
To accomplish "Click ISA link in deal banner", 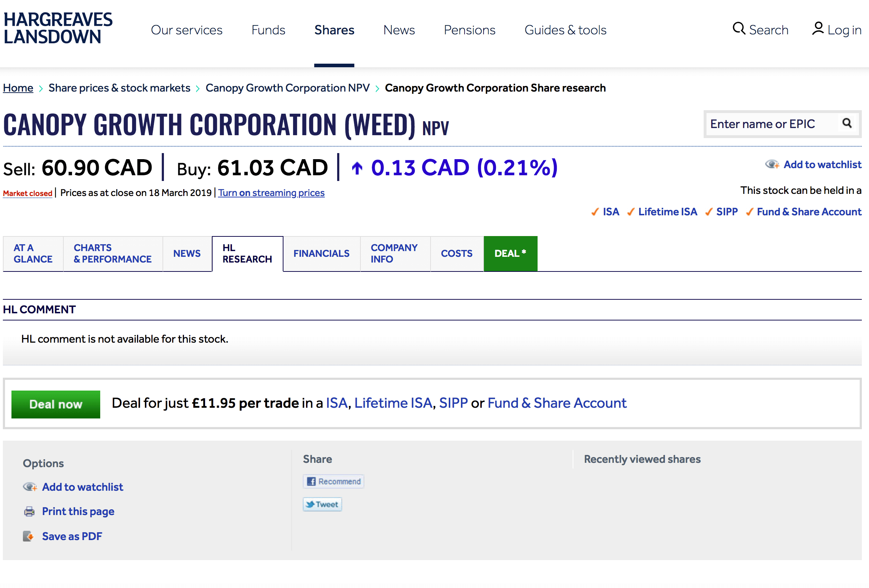I will pyautogui.click(x=337, y=403).
